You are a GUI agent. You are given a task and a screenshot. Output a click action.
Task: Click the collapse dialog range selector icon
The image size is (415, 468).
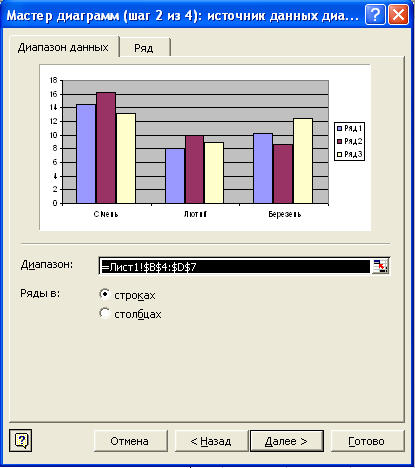click(x=380, y=266)
